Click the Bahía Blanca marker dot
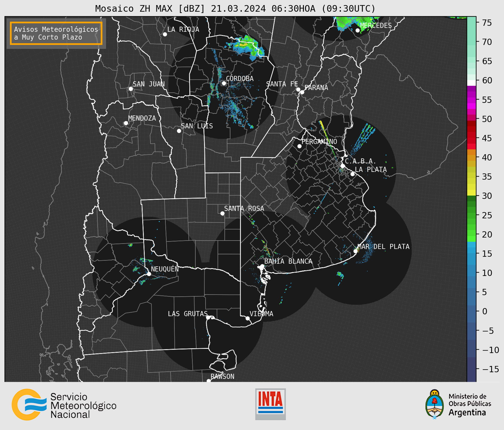 coord(262,266)
